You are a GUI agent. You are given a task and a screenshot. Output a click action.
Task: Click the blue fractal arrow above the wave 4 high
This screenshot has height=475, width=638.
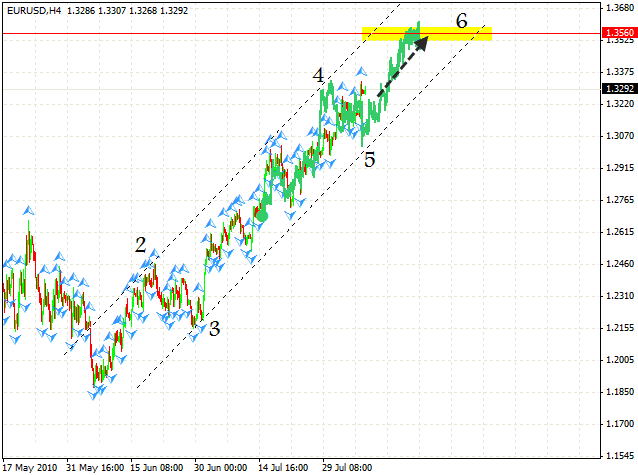[x=361, y=72]
